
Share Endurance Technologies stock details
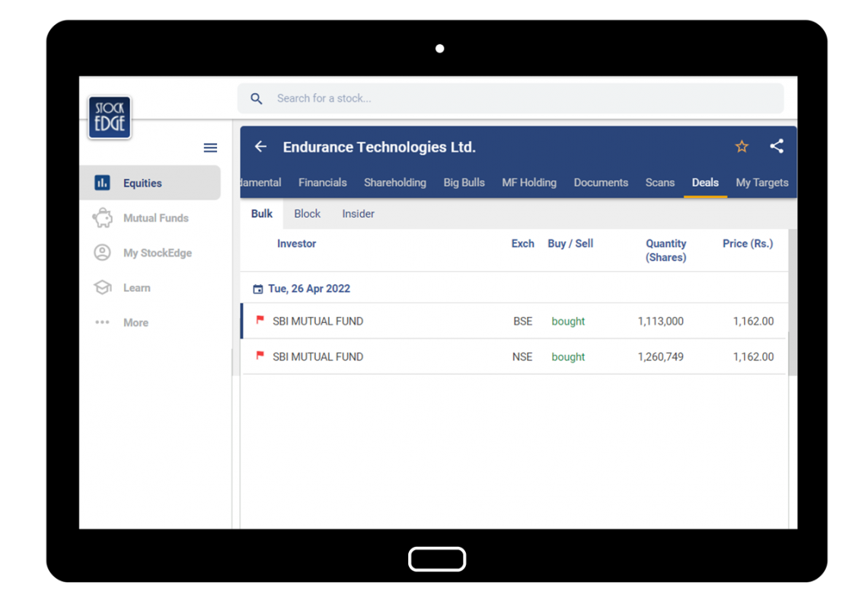click(776, 146)
